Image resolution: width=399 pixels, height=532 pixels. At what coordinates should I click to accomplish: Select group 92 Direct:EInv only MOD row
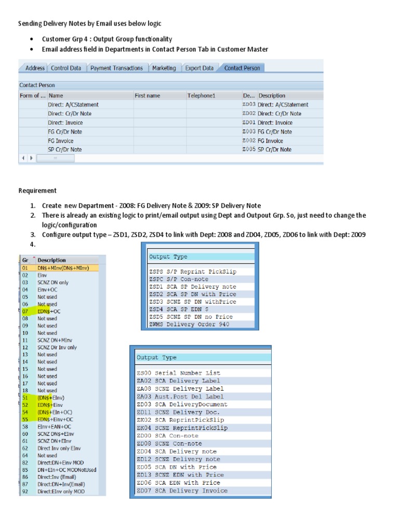pos(59,491)
